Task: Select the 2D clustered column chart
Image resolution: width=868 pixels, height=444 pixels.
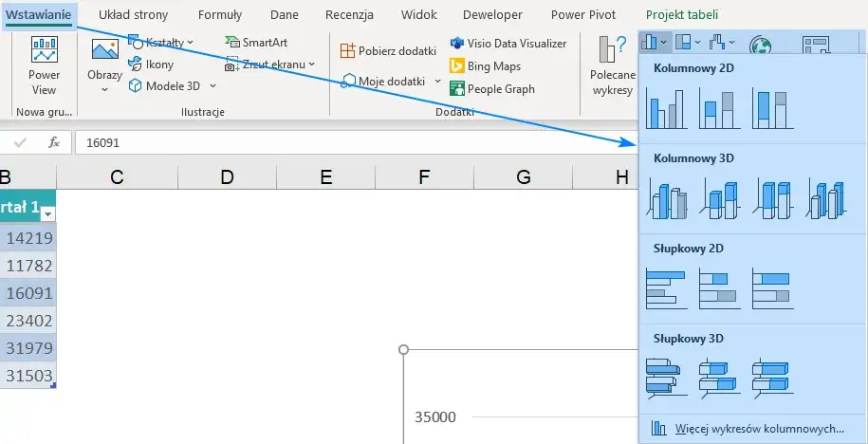Action: click(666, 108)
